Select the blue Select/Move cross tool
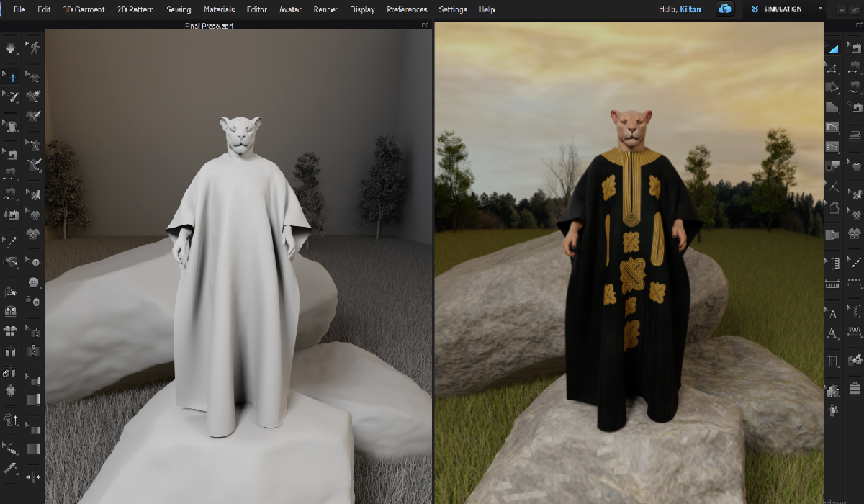This screenshot has height=504, width=864. coord(12,77)
